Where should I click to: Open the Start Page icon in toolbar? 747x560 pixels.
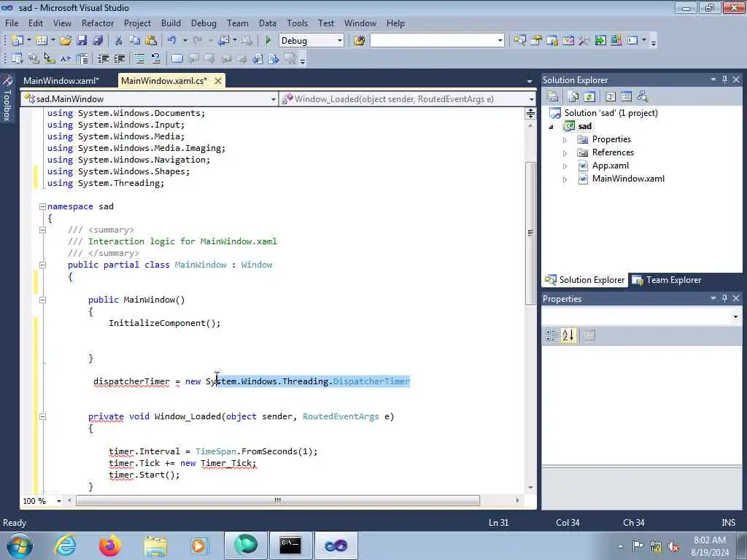tap(600, 41)
